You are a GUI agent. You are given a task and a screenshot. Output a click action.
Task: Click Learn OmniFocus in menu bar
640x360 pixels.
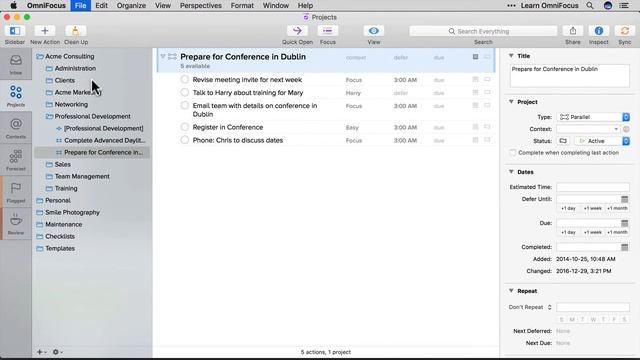point(549,5)
